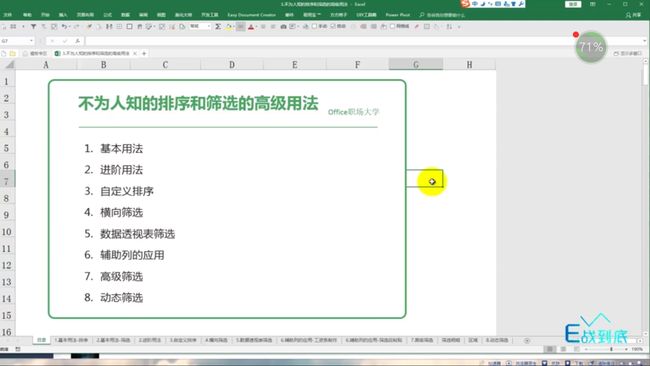Open the 文件 File menu
This screenshot has height=366, width=650.
click(7, 15)
